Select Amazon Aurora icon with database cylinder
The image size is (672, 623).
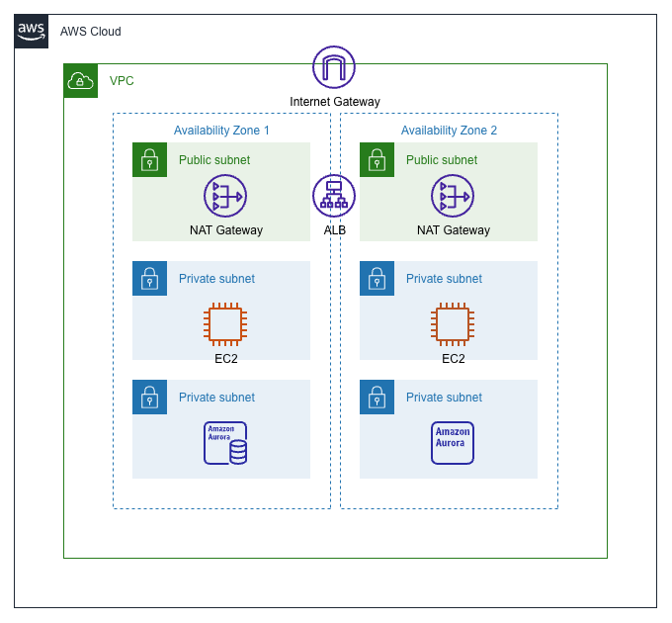click(225, 443)
